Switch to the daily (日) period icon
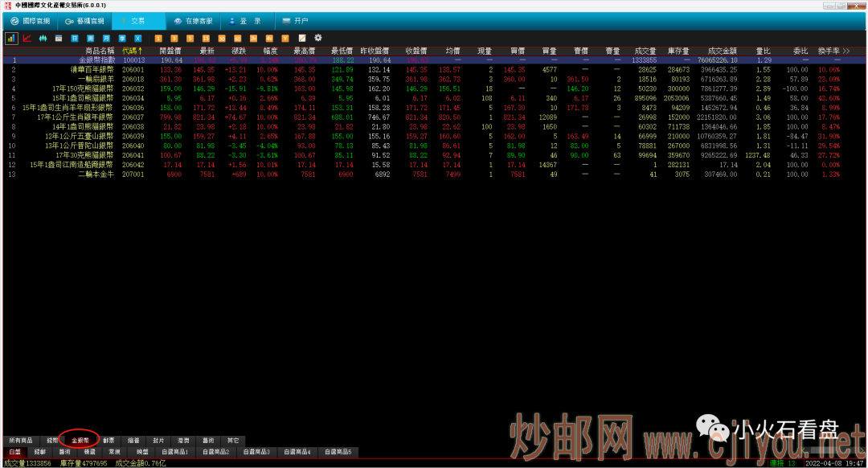This screenshot has width=868, height=468. click(x=75, y=38)
